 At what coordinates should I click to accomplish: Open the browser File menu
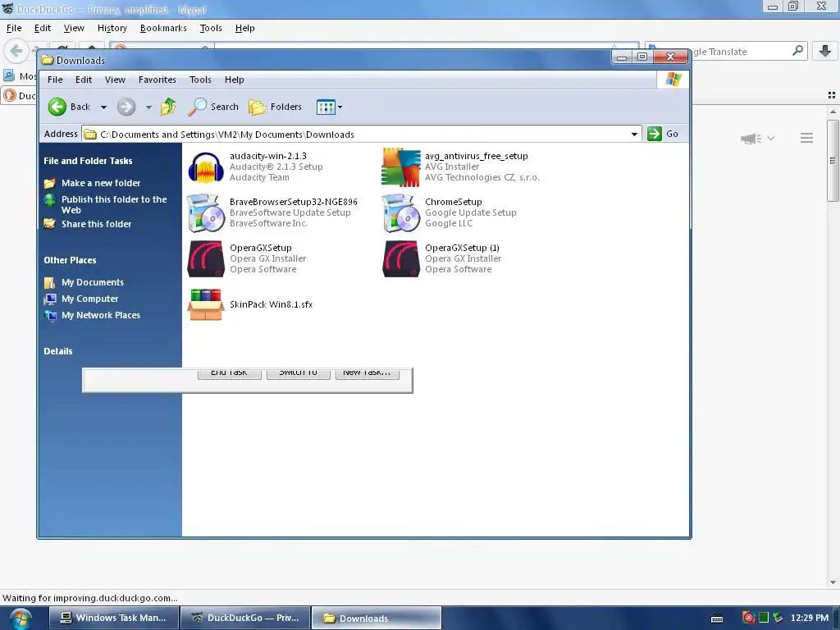pos(14,28)
